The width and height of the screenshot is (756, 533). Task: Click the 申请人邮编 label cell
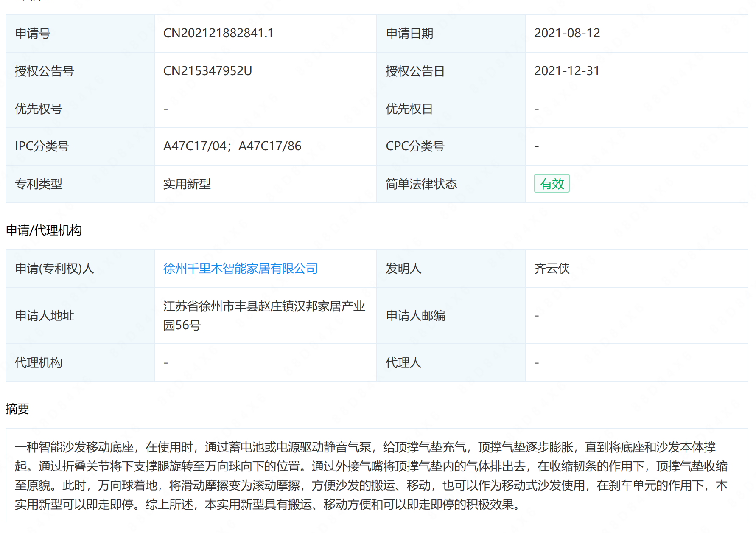click(451, 316)
